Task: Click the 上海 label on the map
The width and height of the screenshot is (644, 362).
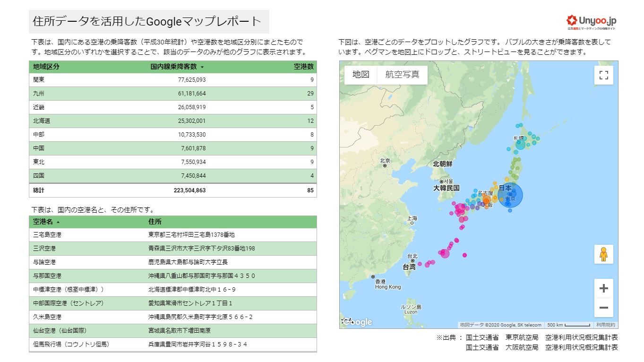Action: (x=412, y=218)
